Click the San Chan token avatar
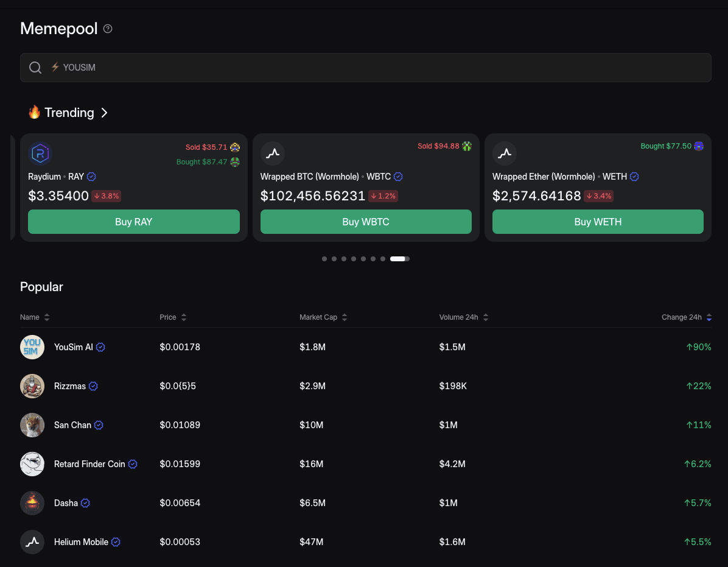728x567 pixels. coord(32,425)
